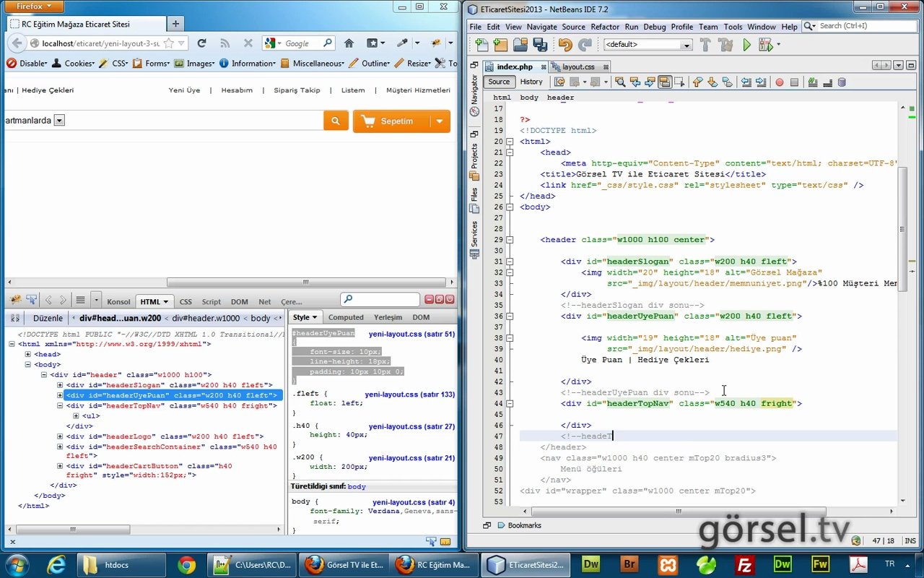Image resolution: width=924 pixels, height=578 pixels.
Task: Bookmark this page with star icon
Action: tap(168, 43)
